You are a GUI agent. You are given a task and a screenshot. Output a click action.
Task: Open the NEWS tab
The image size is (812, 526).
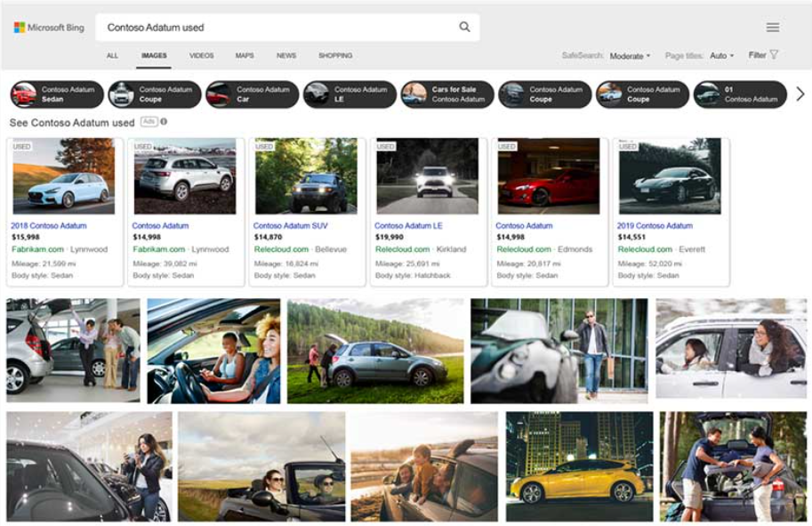(285, 55)
